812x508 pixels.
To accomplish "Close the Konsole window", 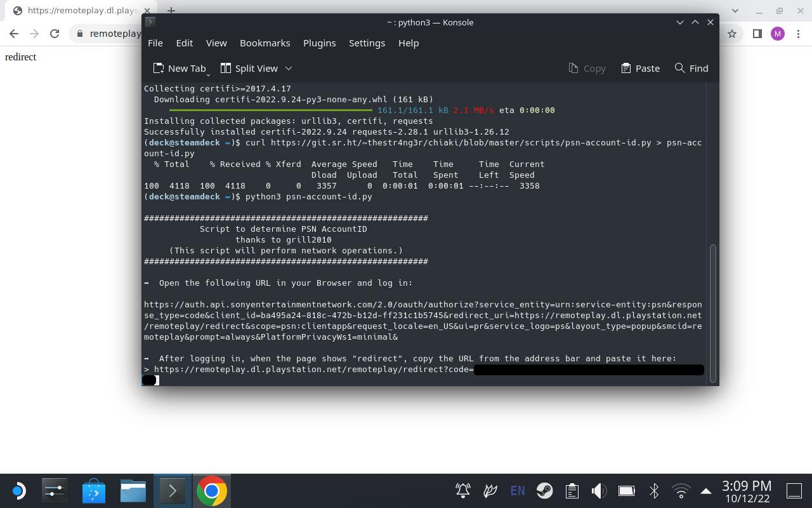I will (x=710, y=22).
